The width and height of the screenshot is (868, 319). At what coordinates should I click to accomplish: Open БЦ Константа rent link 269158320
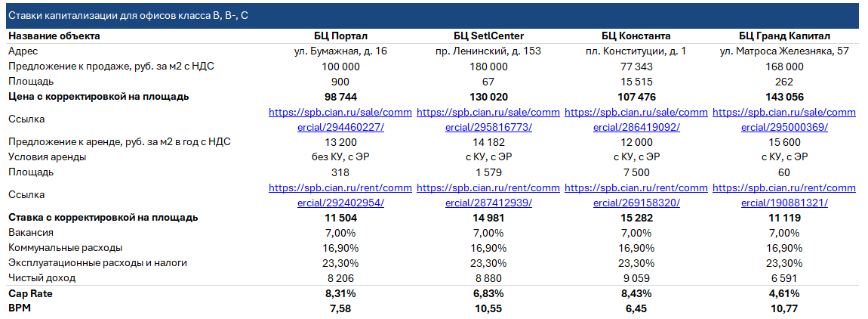click(636, 195)
